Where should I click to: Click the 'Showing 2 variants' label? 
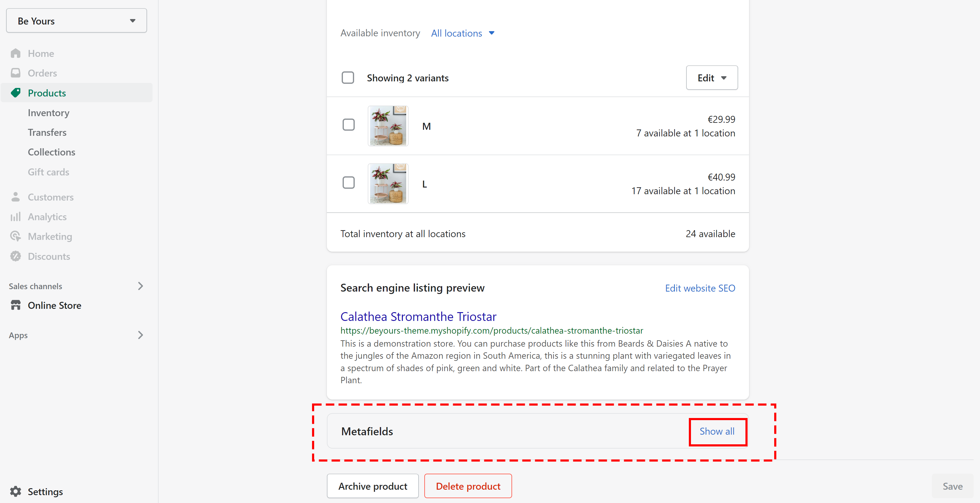click(407, 78)
